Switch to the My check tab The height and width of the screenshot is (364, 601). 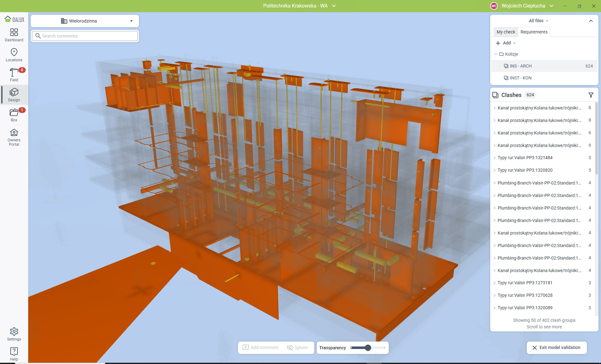point(506,32)
